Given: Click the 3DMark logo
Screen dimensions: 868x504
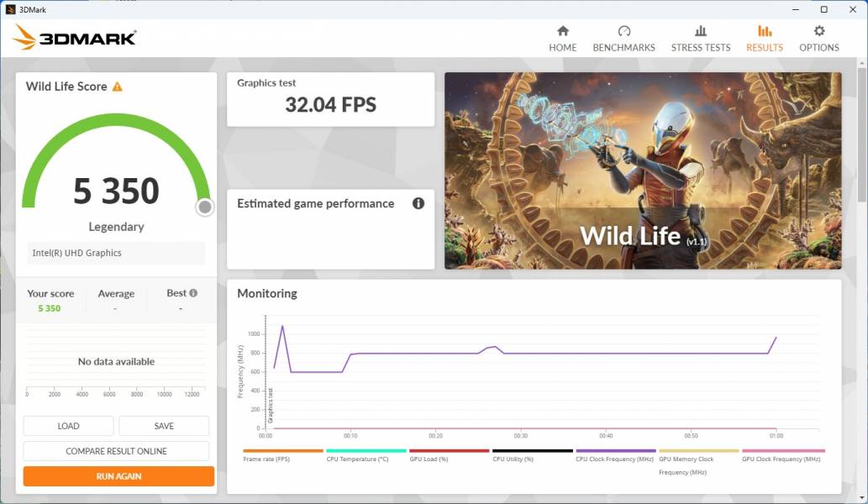Looking at the screenshot, I should [74, 38].
